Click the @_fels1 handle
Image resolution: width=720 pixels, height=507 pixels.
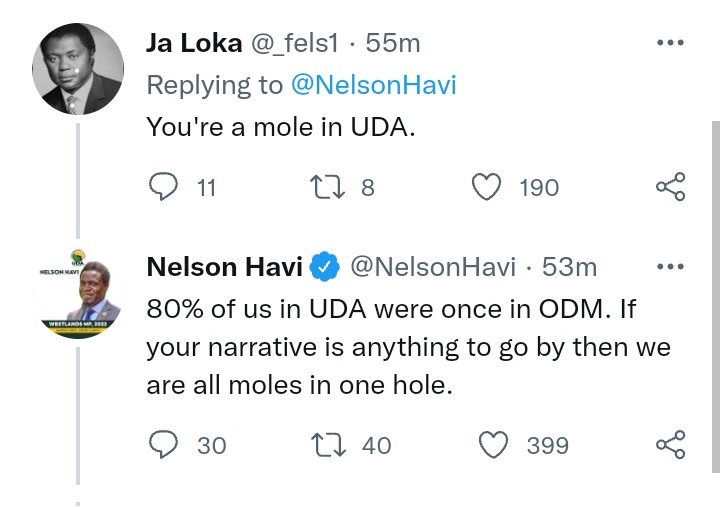point(294,44)
